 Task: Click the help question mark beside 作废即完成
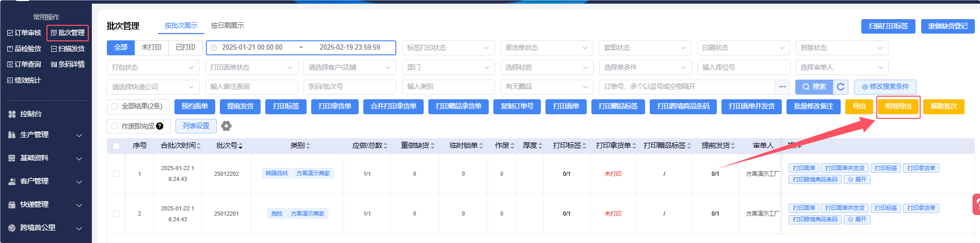160,126
